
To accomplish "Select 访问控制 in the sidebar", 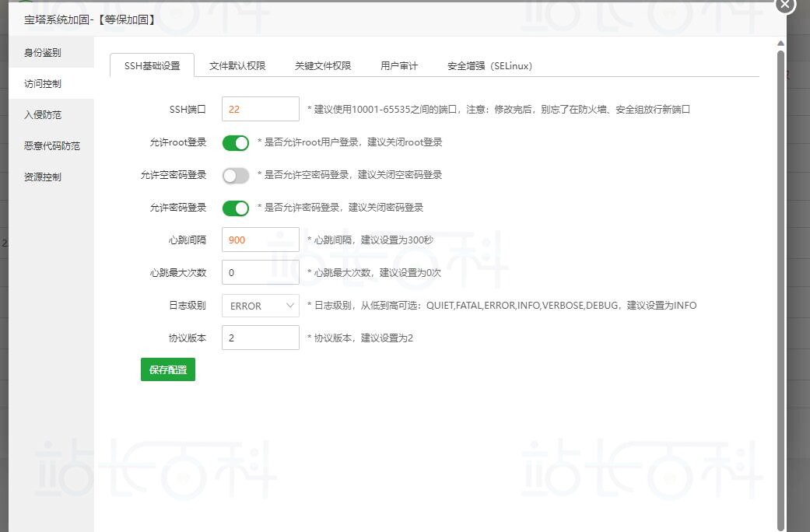I will point(43,84).
